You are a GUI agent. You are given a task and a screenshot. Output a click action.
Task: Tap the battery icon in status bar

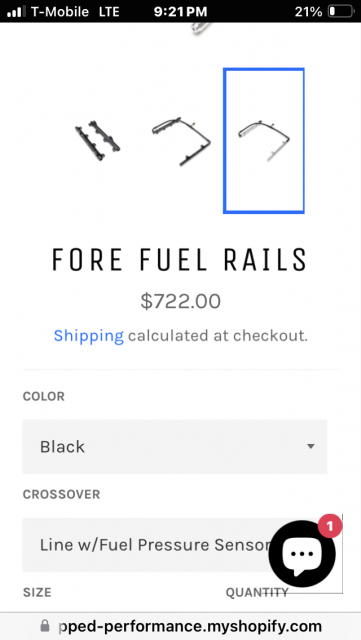341,11
